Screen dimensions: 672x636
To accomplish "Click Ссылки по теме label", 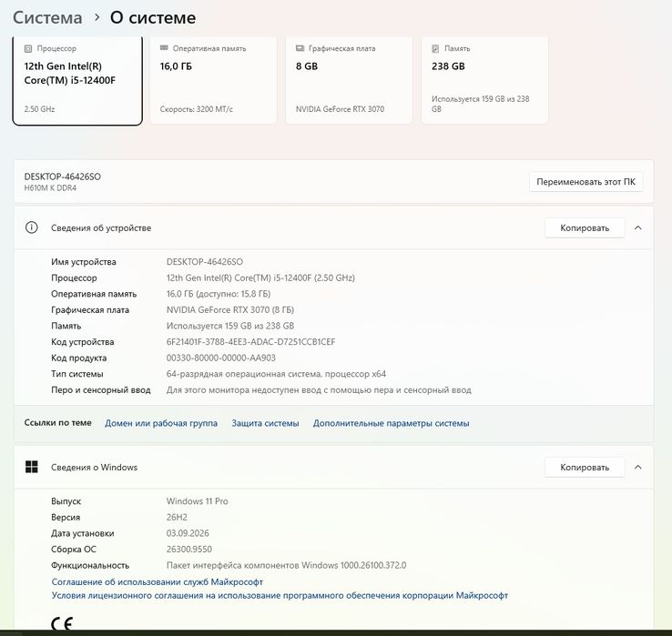I will point(58,423).
